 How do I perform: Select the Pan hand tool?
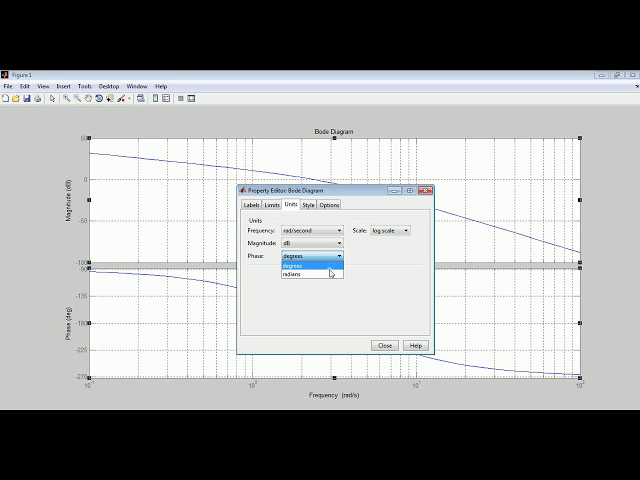[88, 98]
